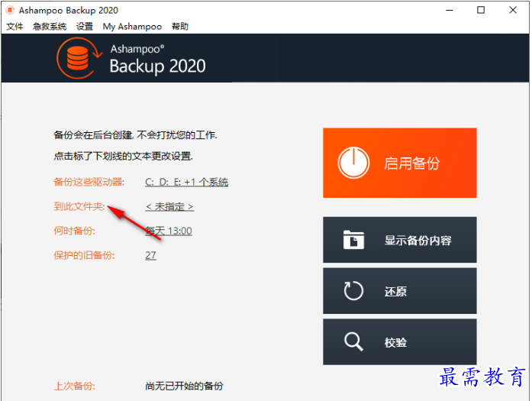Click the power icon on 启用备份
Viewport: 532px width, 401px height.
coord(353,163)
